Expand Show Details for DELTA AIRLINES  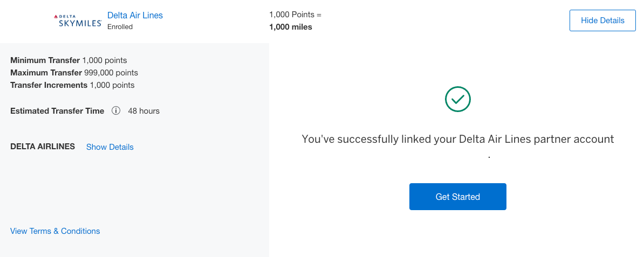click(x=110, y=147)
